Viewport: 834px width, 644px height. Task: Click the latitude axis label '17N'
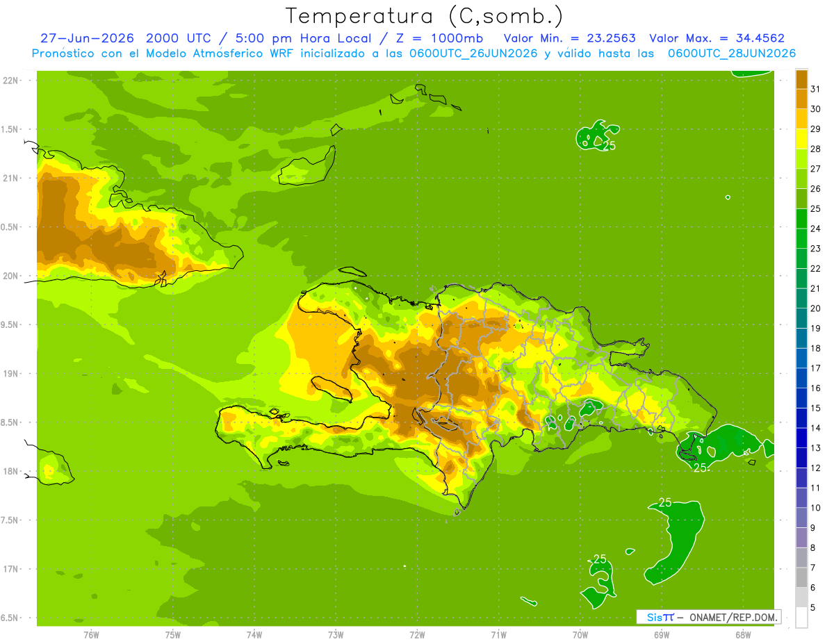tap(10, 569)
